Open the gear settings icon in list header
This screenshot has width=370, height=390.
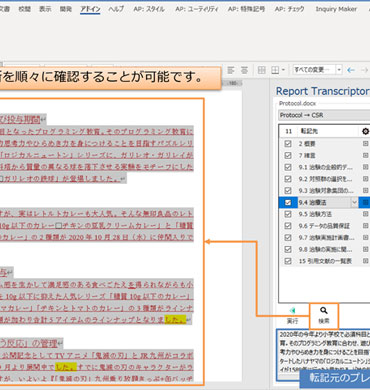(365, 131)
